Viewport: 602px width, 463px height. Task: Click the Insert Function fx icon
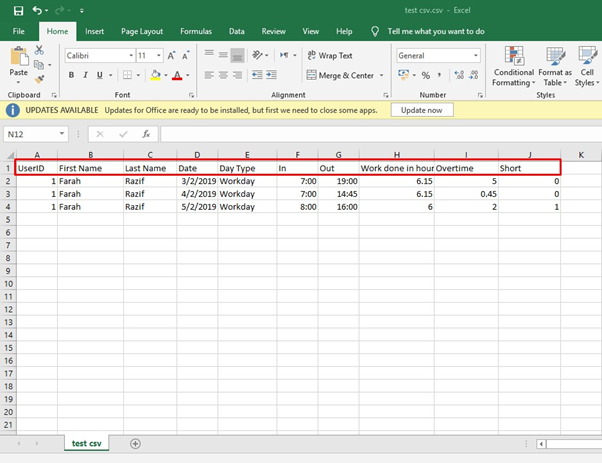[145, 133]
